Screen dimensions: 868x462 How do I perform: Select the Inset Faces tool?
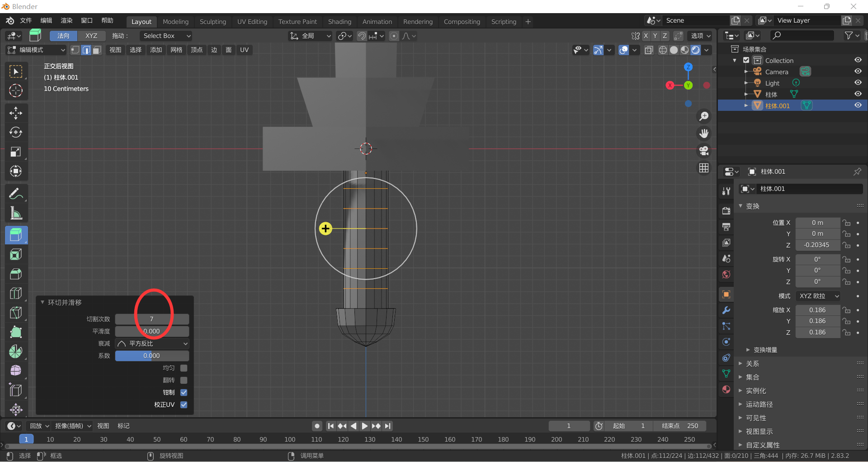(16, 254)
